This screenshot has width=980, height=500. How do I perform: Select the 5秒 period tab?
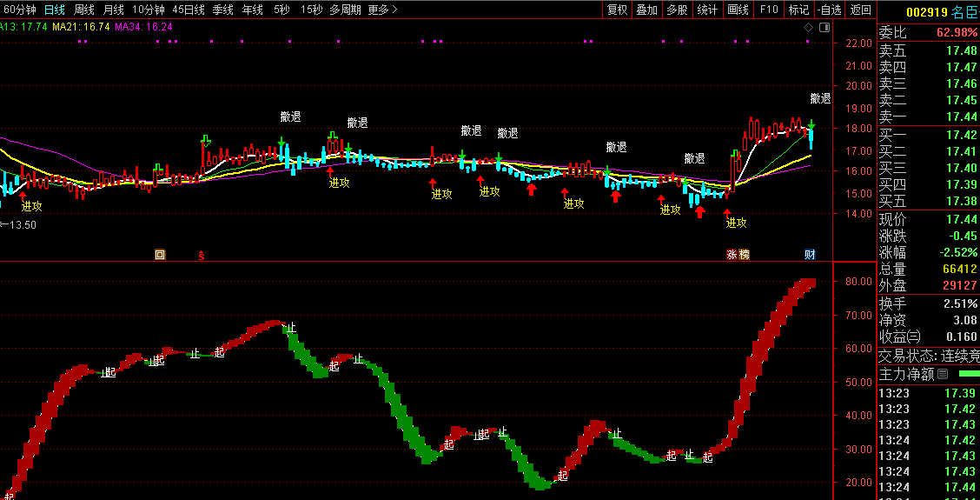point(281,10)
